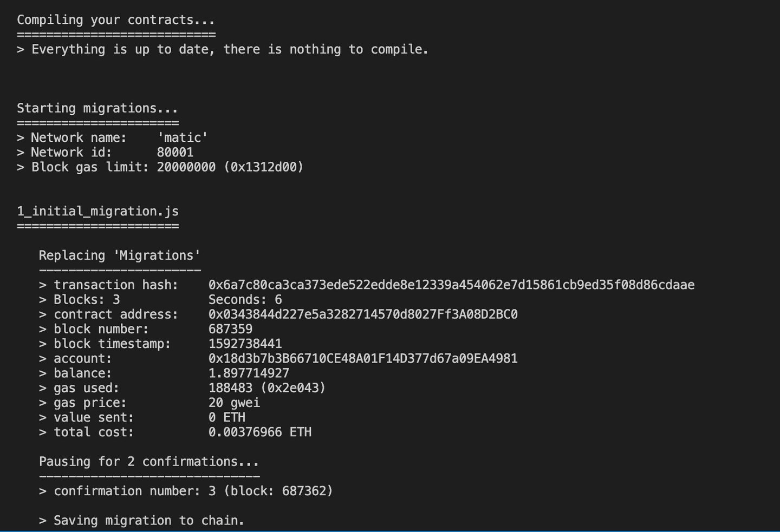Click the block number 687359
The image size is (780, 532).
[230, 329]
